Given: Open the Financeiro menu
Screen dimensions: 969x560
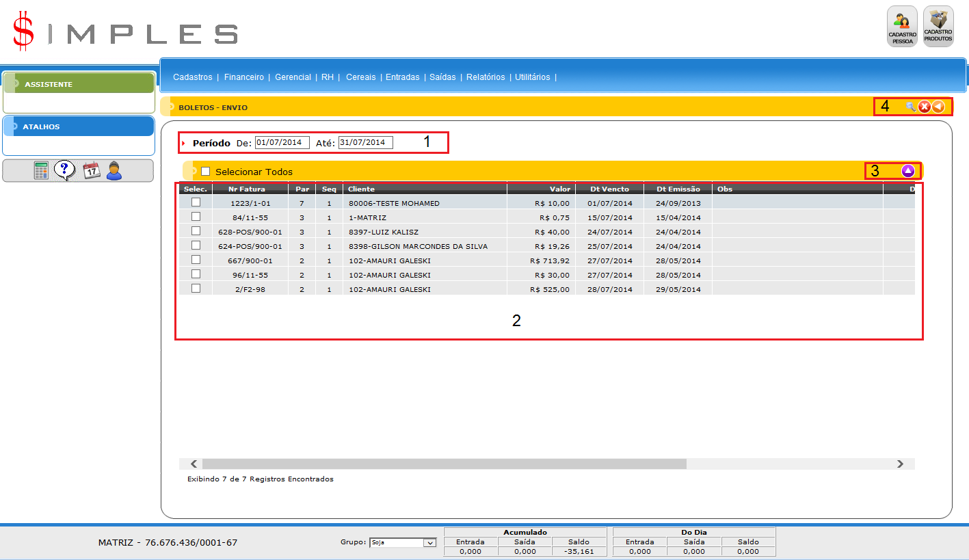Looking at the screenshot, I should click(x=243, y=77).
